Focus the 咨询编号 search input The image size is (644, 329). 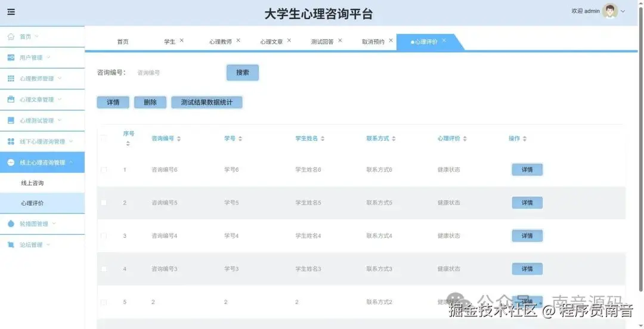pos(177,73)
